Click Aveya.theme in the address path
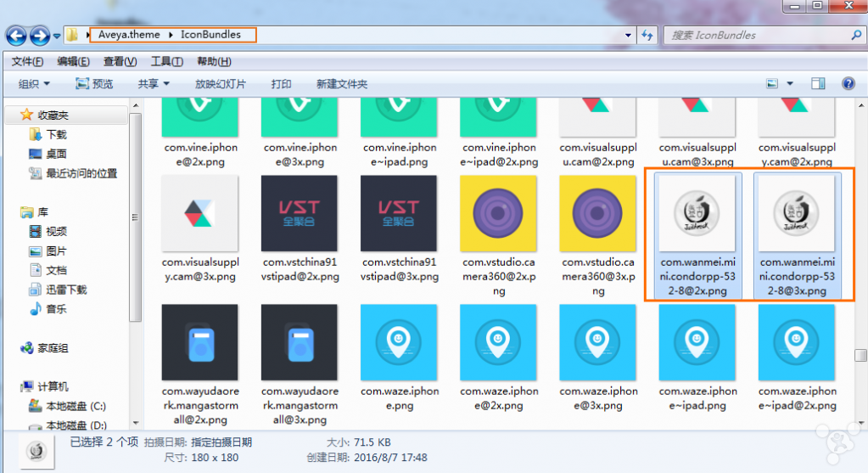 [129, 34]
